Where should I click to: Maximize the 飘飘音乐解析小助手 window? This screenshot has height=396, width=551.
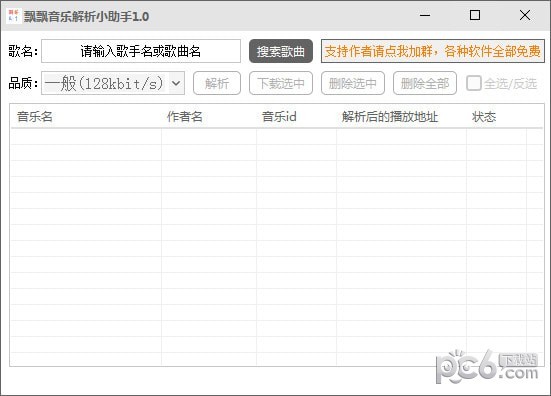(475, 15)
